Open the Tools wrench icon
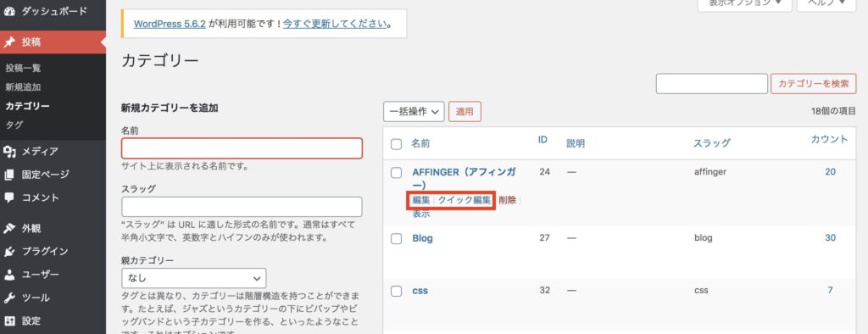The image size is (868, 334). point(8,298)
